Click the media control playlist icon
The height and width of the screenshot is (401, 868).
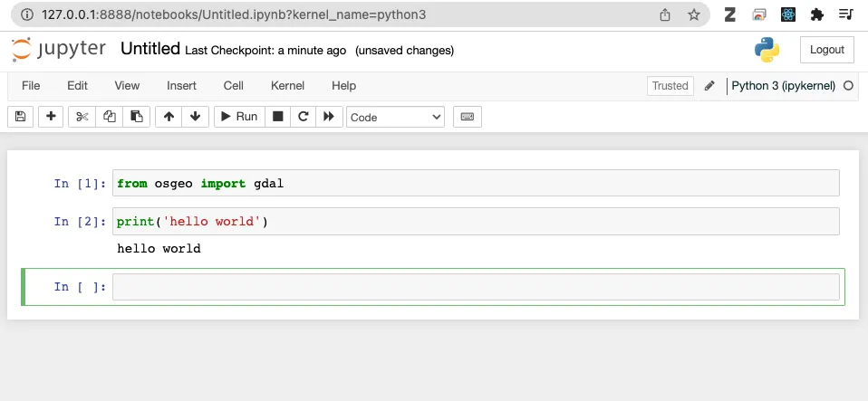[x=846, y=14]
